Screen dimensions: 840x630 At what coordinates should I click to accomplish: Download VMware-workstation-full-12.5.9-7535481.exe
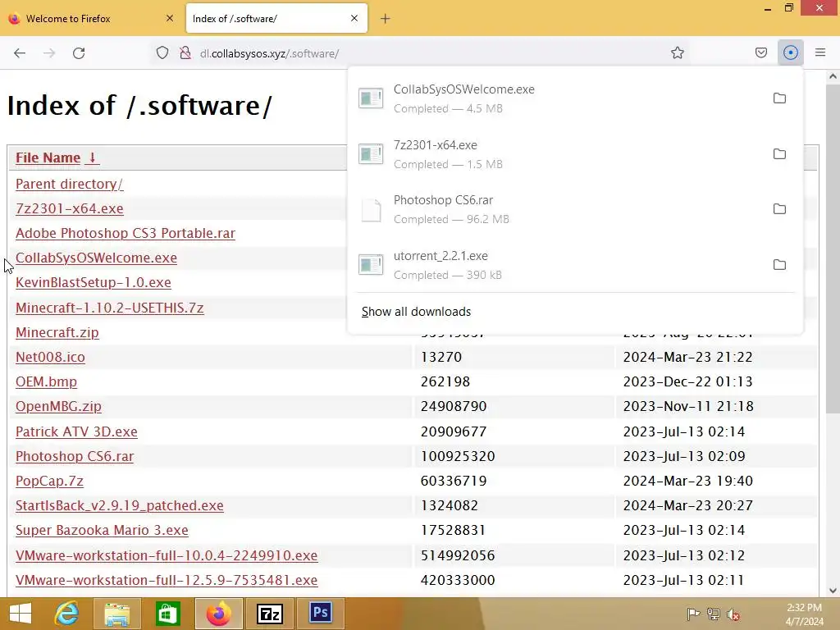coord(167,580)
